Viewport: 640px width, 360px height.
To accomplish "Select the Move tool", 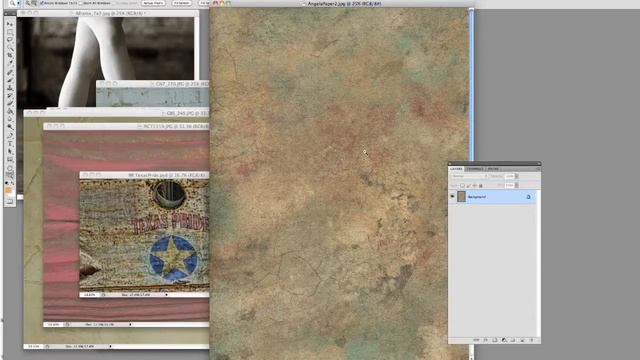I will 9,24.
